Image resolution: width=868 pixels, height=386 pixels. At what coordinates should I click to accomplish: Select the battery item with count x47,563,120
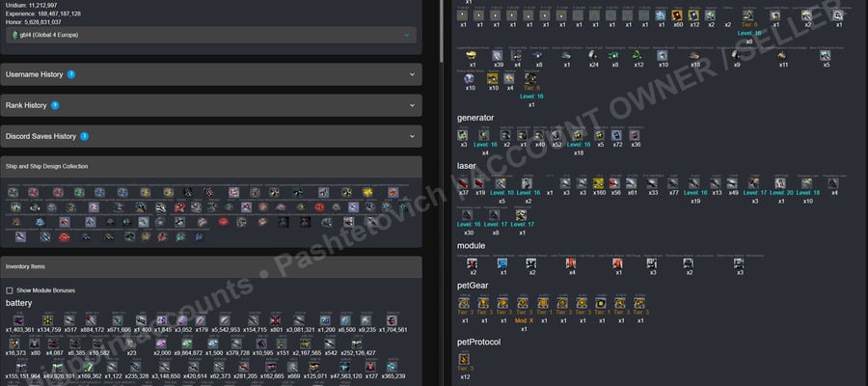345,367
